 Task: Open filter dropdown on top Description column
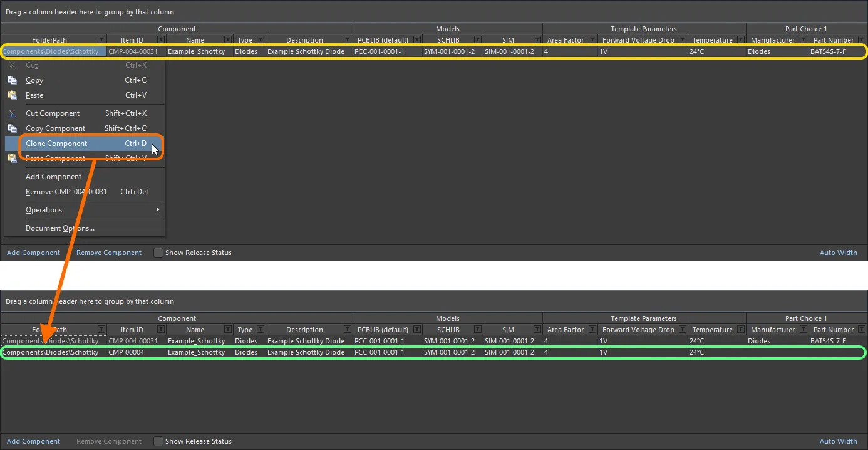pos(347,40)
